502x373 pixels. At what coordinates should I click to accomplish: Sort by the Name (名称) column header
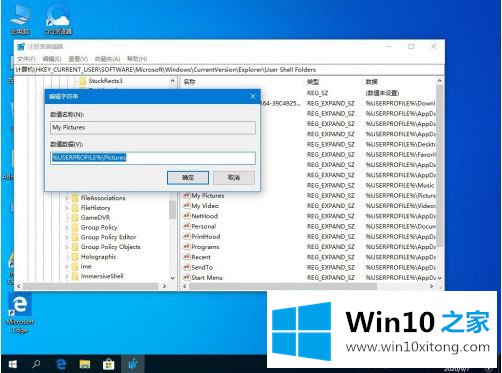[189, 82]
